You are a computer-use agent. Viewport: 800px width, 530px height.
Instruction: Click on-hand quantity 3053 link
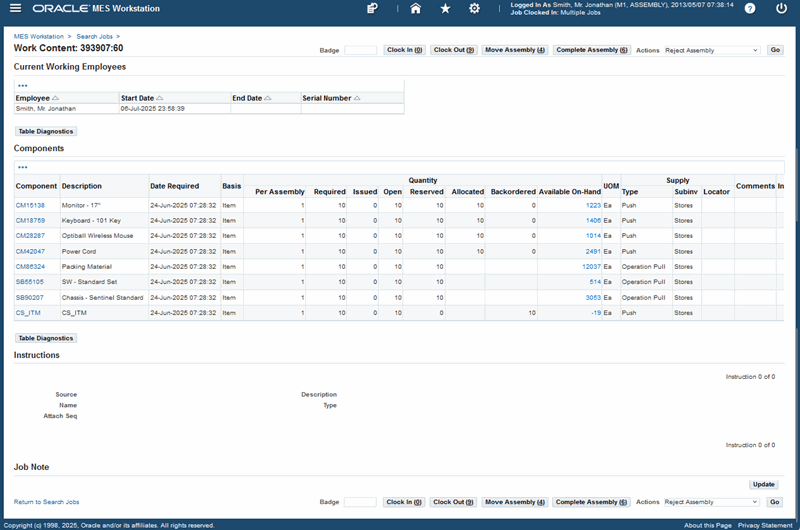click(x=593, y=297)
